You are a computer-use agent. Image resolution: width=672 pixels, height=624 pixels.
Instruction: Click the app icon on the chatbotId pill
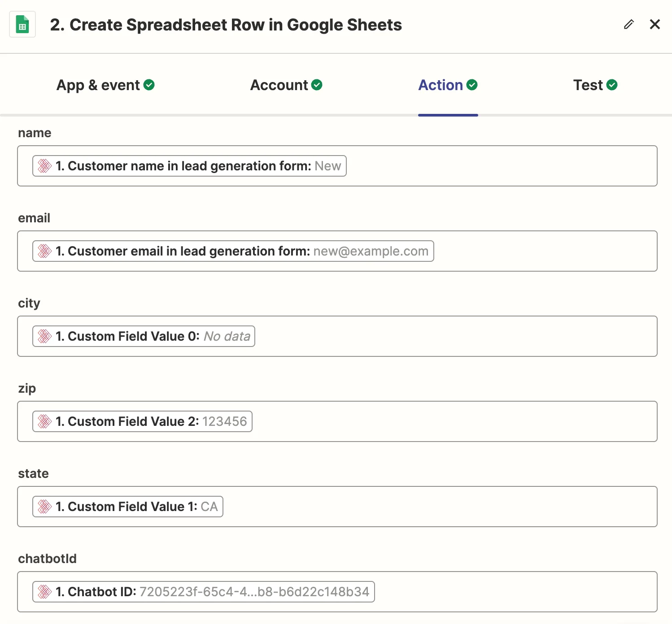click(44, 592)
